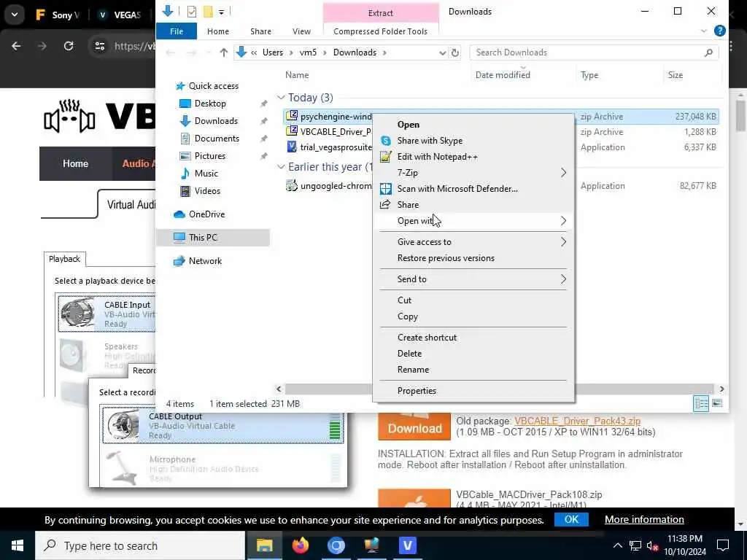Screen dimensions: 747x560
Task: Click the Properties quick access toolbar icon
Action: [192, 12]
